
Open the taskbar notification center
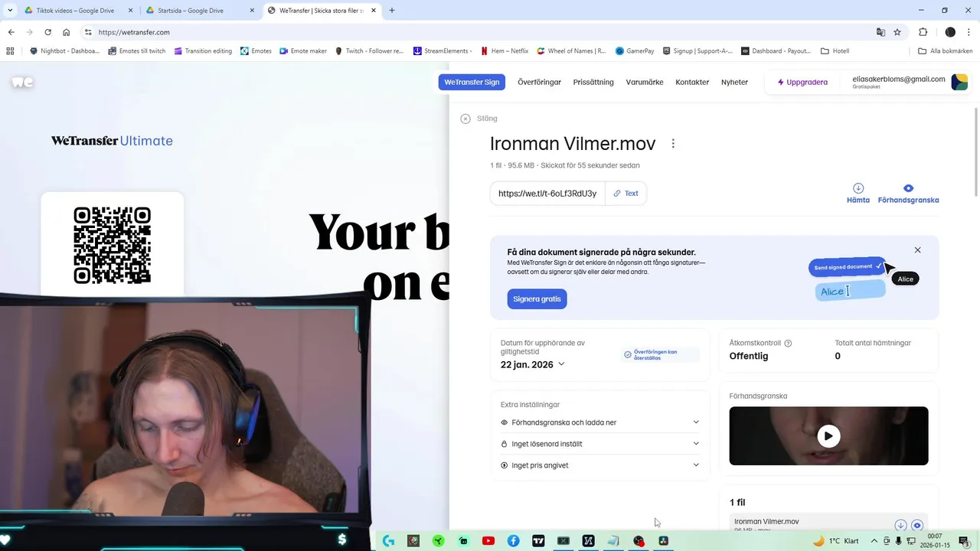[963, 541]
